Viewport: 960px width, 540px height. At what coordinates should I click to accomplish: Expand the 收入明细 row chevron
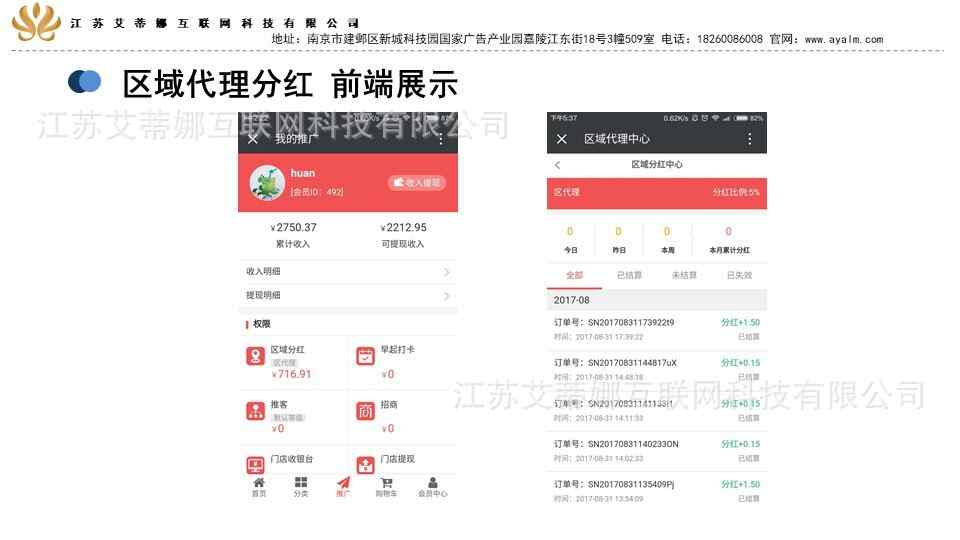coord(447,272)
